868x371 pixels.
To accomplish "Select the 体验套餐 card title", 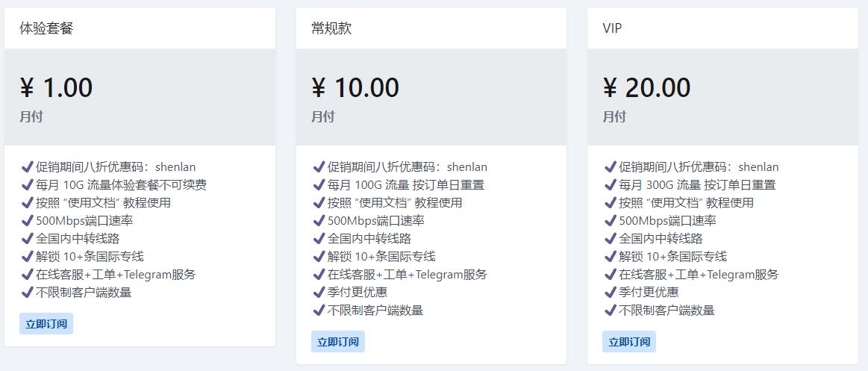I will pos(46,28).
